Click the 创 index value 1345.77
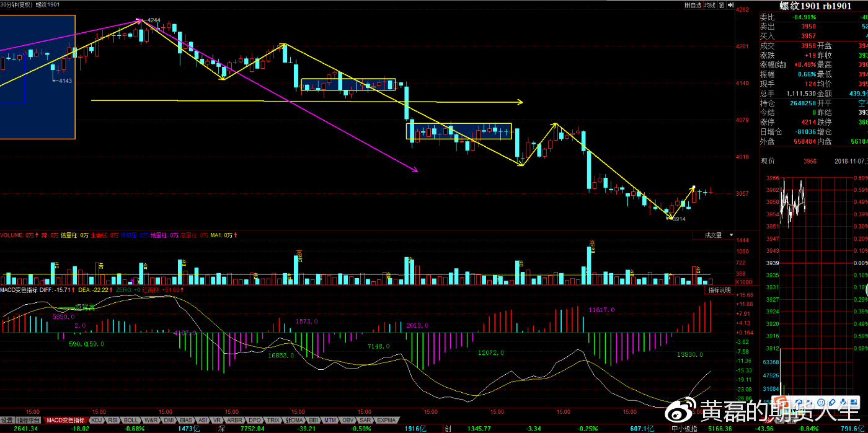This screenshot has width=868, height=433. click(x=479, y=429)
